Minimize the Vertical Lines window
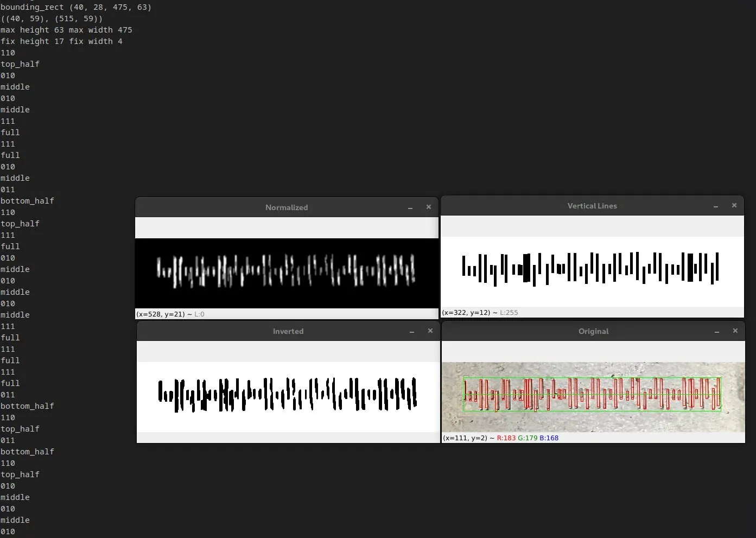 716,206
